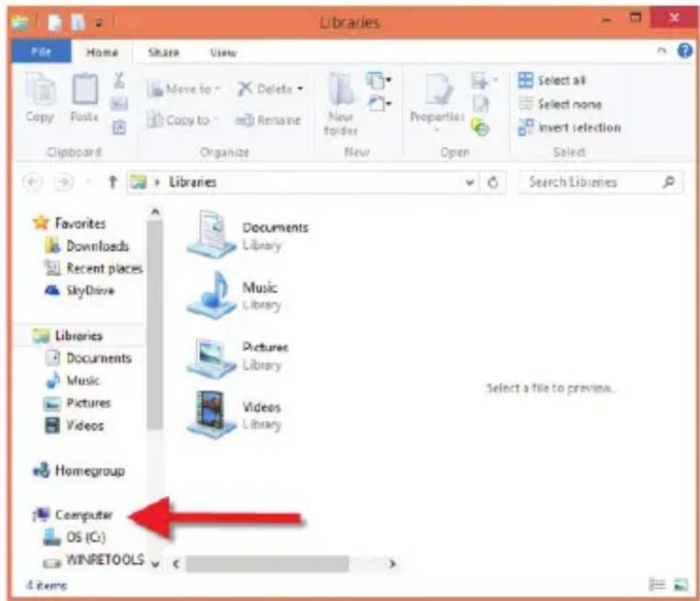Click Select all

click(x=552, y=81)
